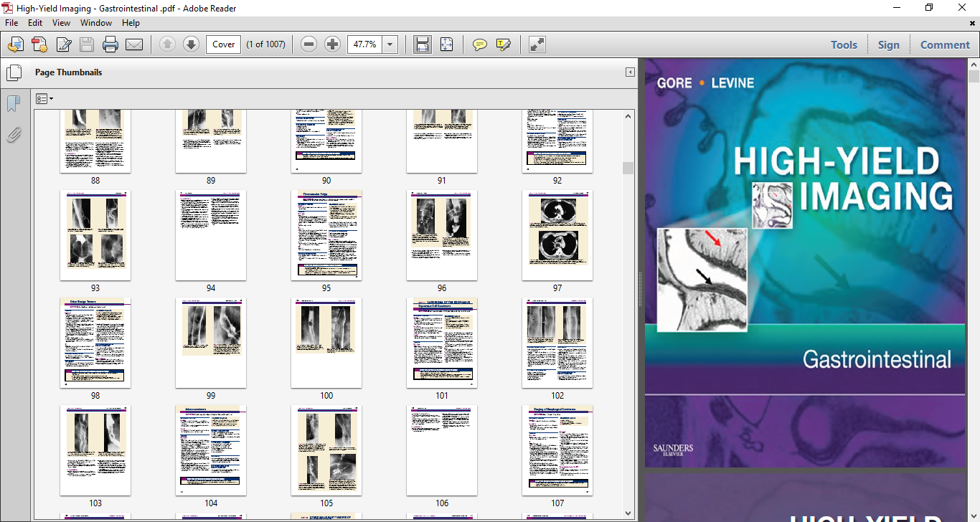980x522 pixels.
Task: Select page 107 thumbnail
Action: pyautogui.click(x=557, y=450)
